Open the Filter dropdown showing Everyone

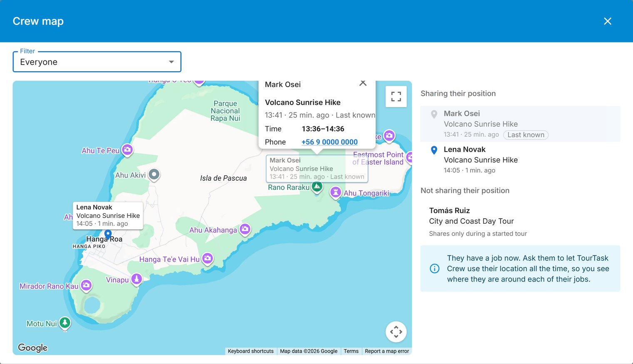97,62
